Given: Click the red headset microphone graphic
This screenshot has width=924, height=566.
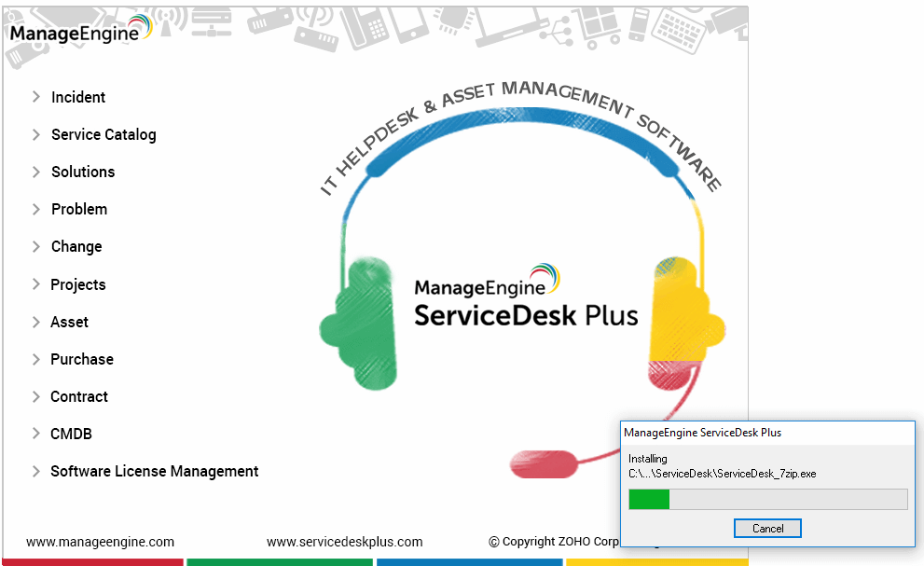Looking at the screenshot, I should click(x=544, y=464).
